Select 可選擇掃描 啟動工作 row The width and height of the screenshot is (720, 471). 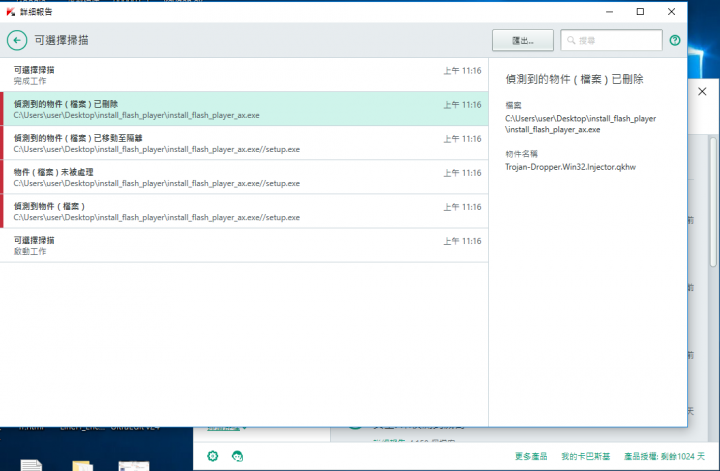click(x=244, y=245)
